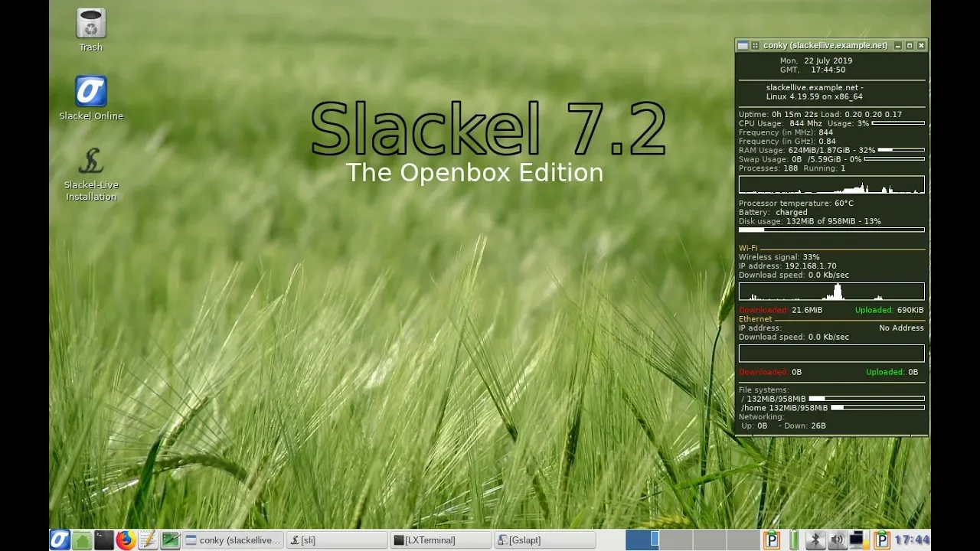Click the root '/' filesystem usage bar
The image size is (980, 551).
[x=867, y=399]
